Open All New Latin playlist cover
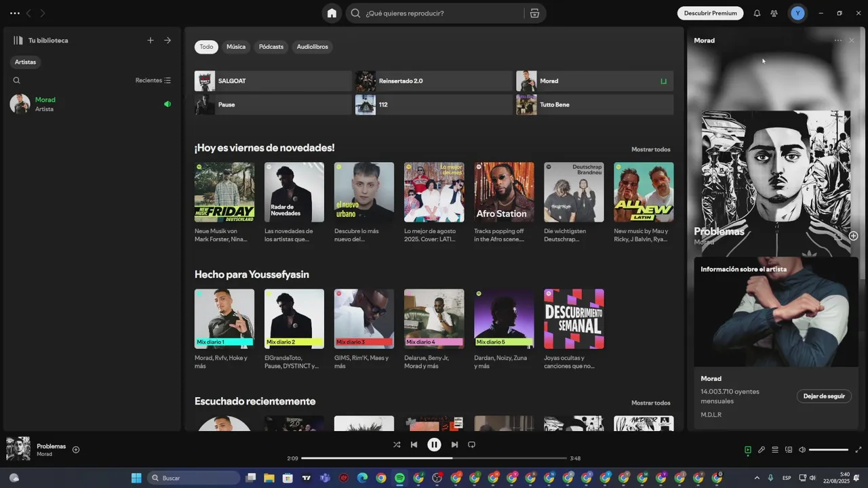The image size is (868, 488). point(644,192)
